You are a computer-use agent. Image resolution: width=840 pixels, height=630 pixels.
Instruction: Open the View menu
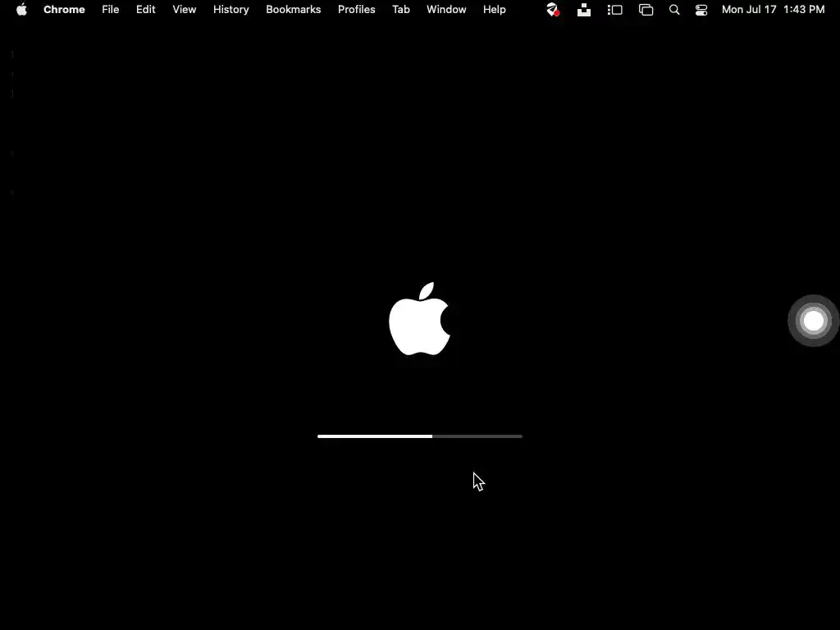pos(185,10)
